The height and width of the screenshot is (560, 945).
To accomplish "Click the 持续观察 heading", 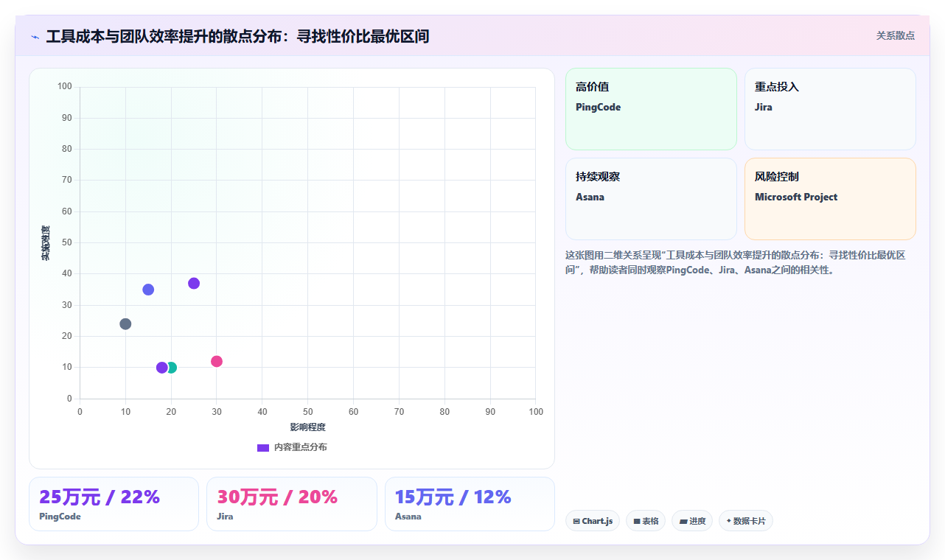I will (x=598, y=177).
